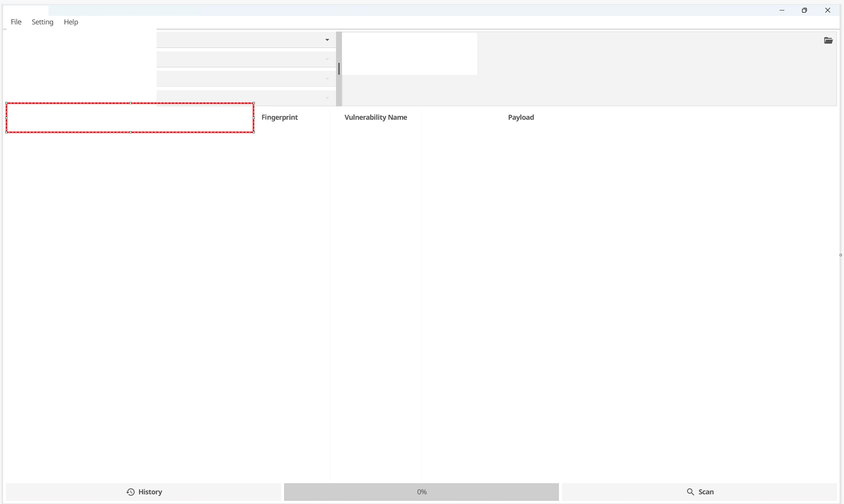Viewport: 844px width, 504px height.
Task: View scan History
Action: click(144, 492)
